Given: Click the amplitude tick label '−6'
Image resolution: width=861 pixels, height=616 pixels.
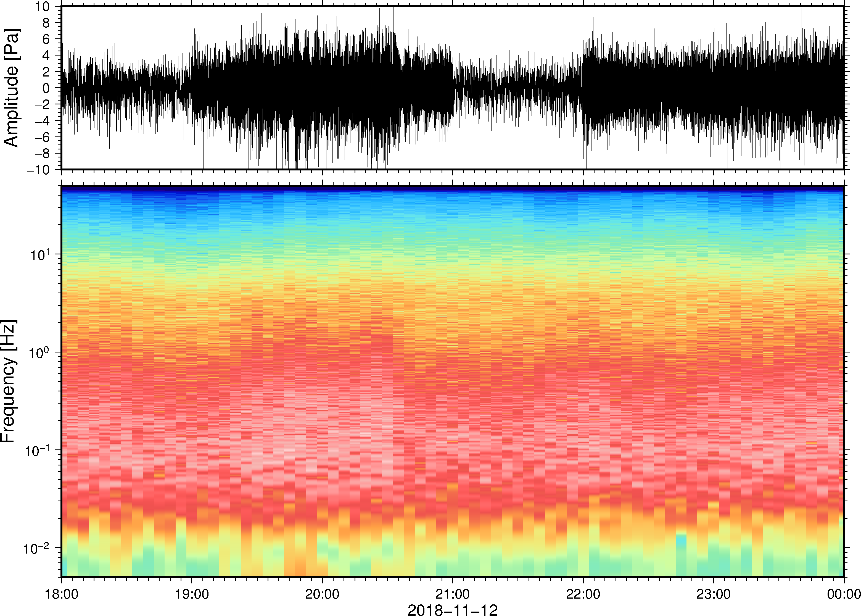Looking at the screenshot, I should coord(42,137).
